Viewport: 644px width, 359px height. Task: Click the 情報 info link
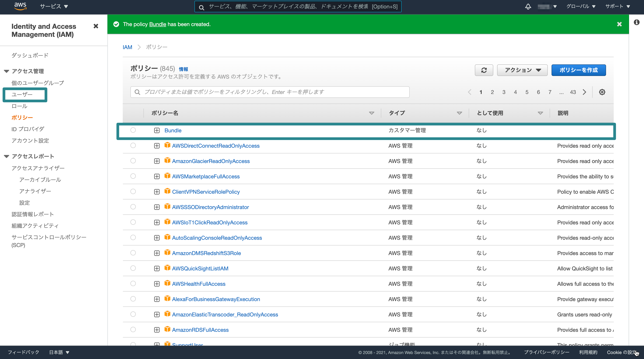point(184,69)
